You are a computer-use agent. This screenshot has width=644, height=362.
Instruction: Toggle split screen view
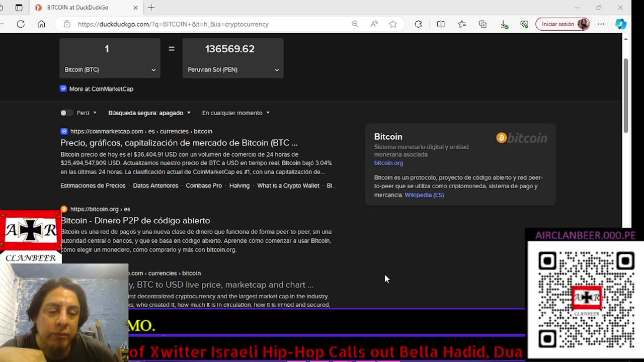point(441,24)
